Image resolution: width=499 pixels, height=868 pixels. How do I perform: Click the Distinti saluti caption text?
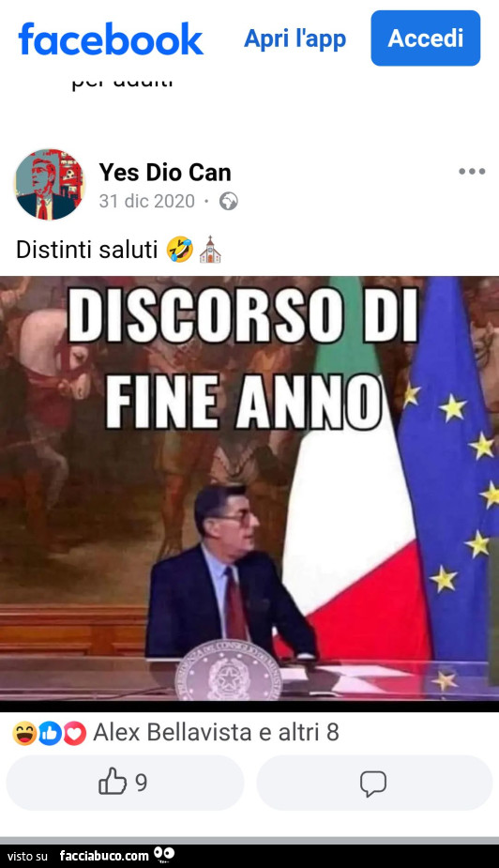[x=87, y=250]
